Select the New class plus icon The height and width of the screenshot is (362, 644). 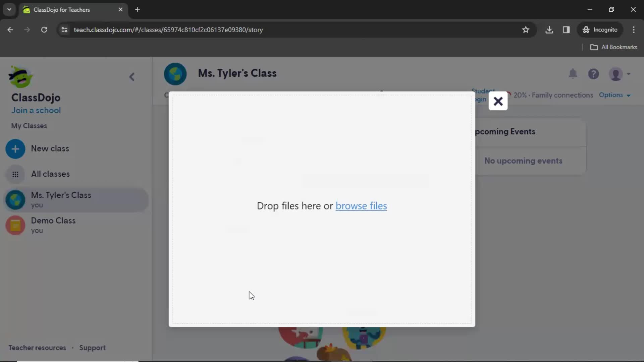click(15, 148)
